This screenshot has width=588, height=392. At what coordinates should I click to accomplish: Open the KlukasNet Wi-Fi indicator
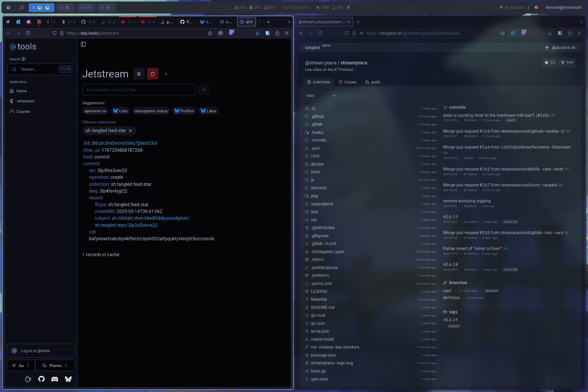(x=511, y=8)
